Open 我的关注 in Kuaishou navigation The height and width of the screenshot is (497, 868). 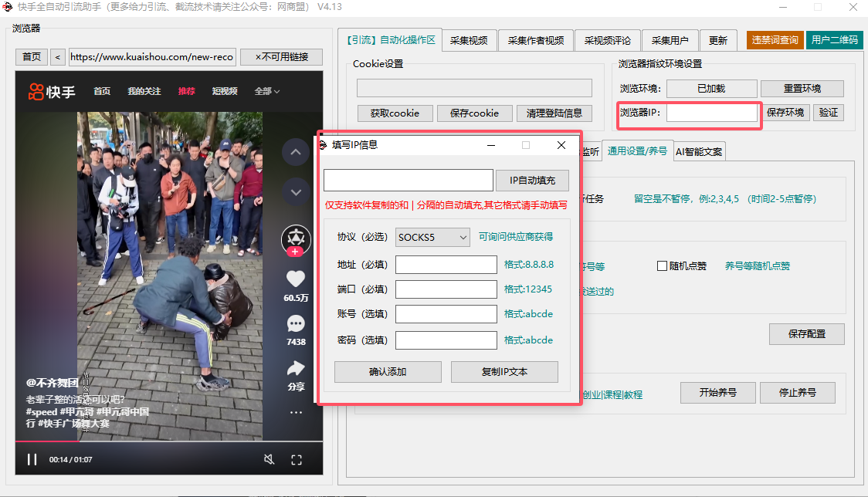(144, 91)
